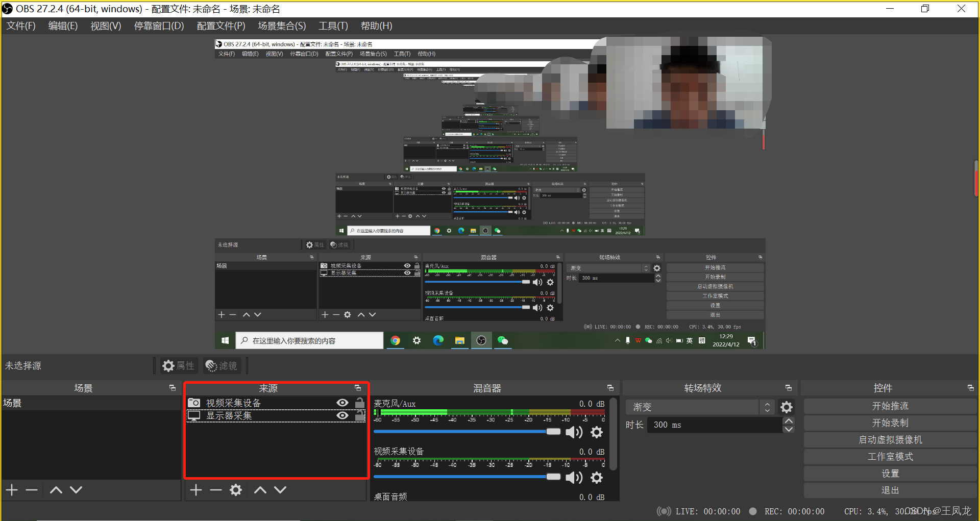Viewport: 980px width, 521px height.
Task: Move scene up in list
Action: pyautogui.click(x=56, y=490)
